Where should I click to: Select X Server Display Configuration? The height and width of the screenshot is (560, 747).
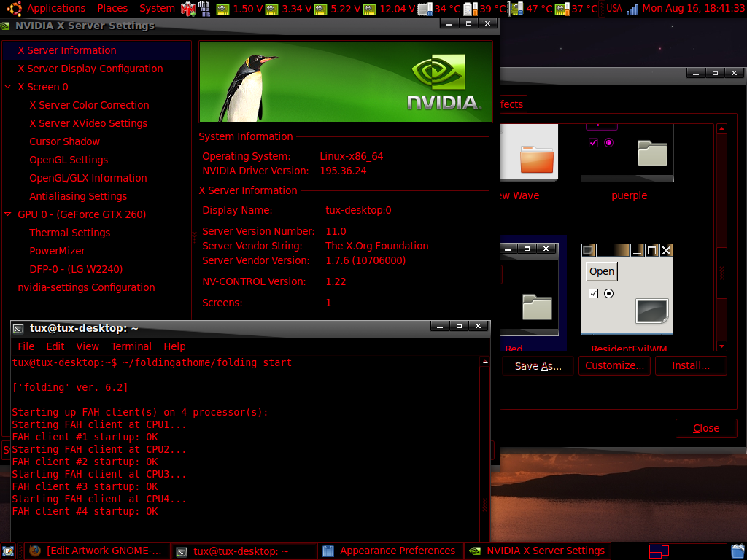pos(90,69)
